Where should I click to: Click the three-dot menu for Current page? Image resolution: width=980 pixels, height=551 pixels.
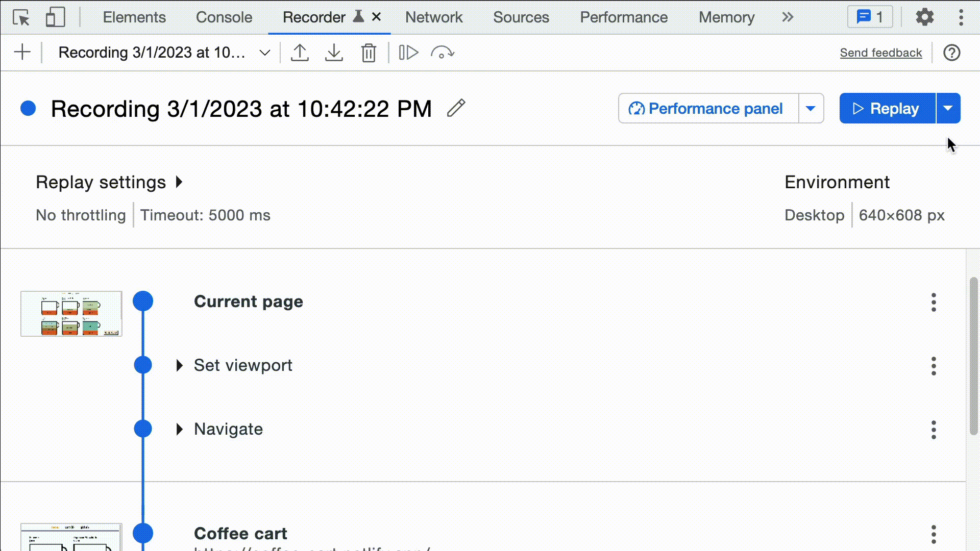tap(934, 302)
